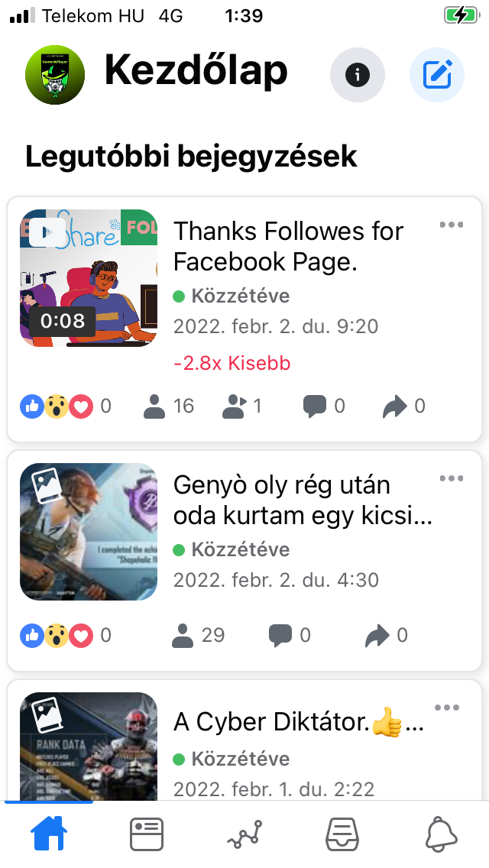Viewport: 489px width, 868px height.
Task: Open the Thanks Followes for Facebook Page title
Action: (289, 246)
